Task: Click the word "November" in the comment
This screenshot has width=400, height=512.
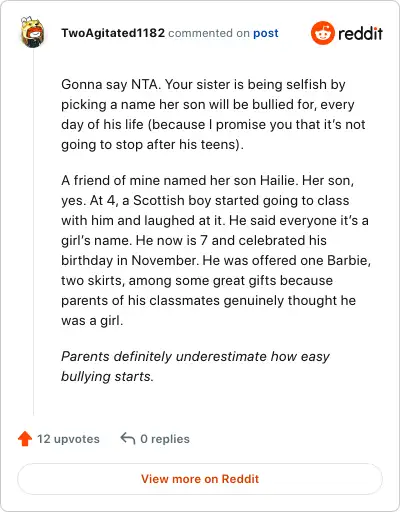Action: click(x=165, y=260)
